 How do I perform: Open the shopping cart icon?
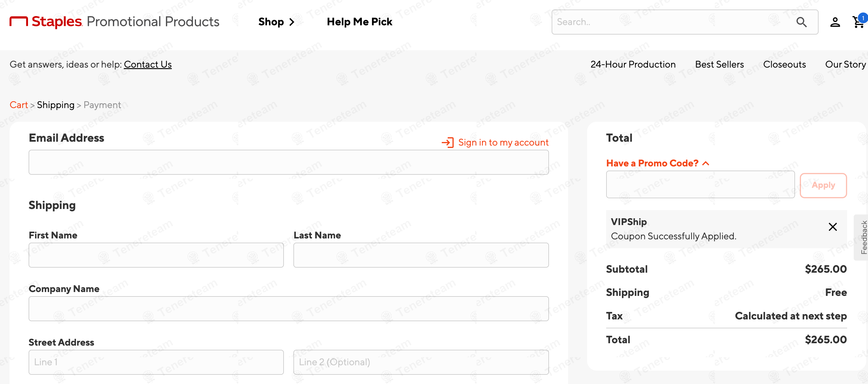coord(858,22)
